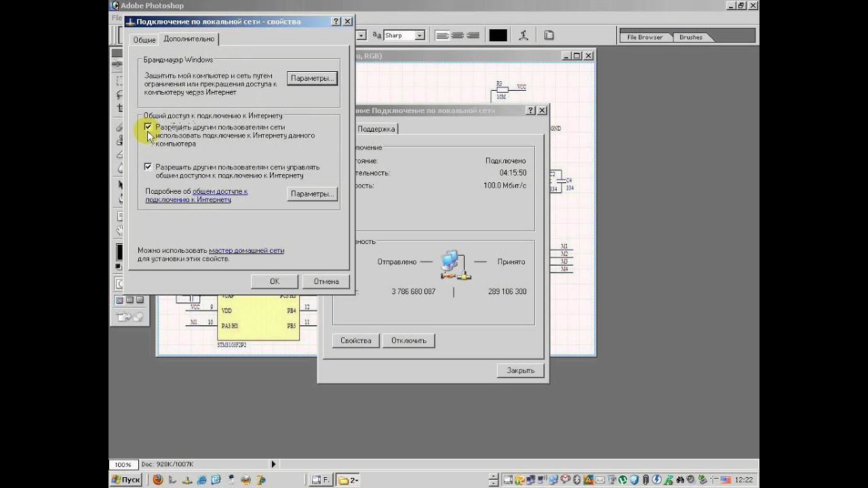This screenshot has width=868, height=488.
Task: Click the 100.0 Мбит/с speed value
Action: [505, 186]
